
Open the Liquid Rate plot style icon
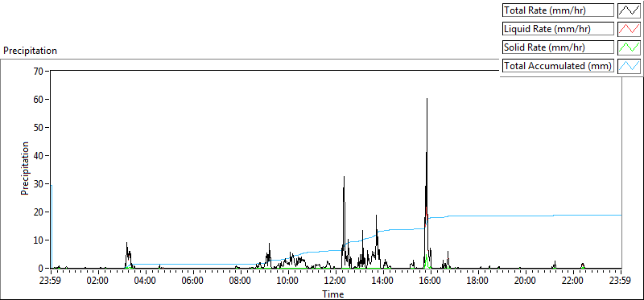pyautogui.click(x=629, y=29)
